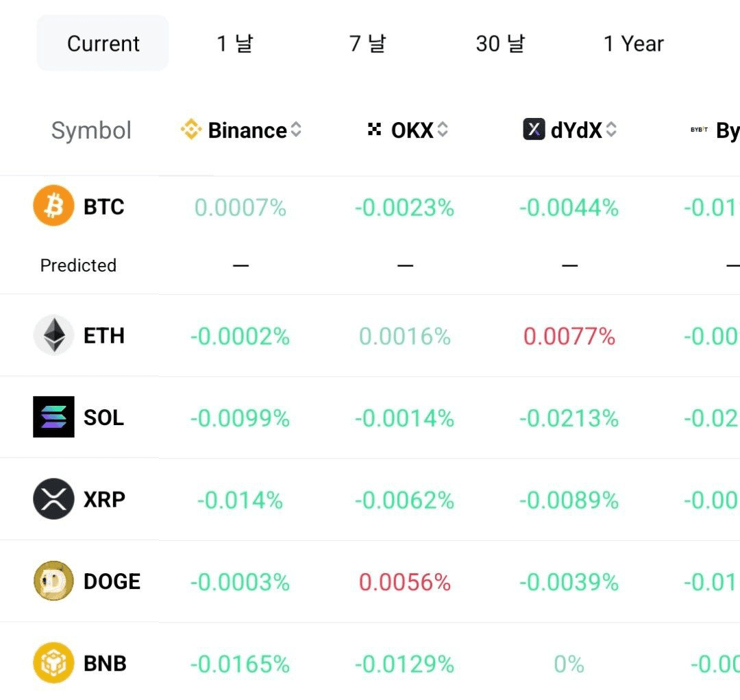Switch to the 30 날 tab
The height and width of the screenshot is (700, 740).
point(500,43)
